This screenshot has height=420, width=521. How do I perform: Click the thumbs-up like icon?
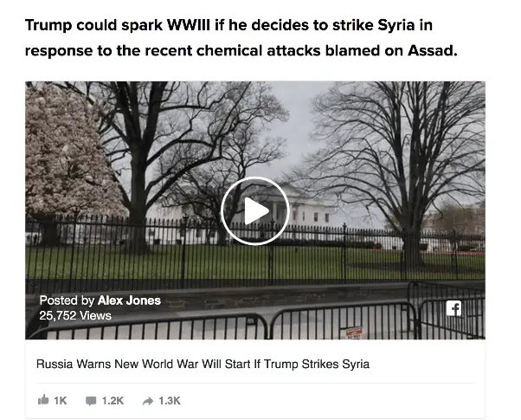(x=43, y=400)
